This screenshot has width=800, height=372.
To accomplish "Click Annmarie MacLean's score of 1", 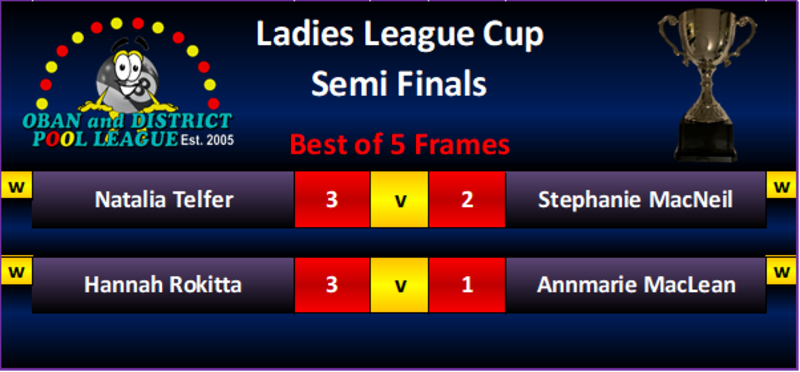I will coord(467,285).
